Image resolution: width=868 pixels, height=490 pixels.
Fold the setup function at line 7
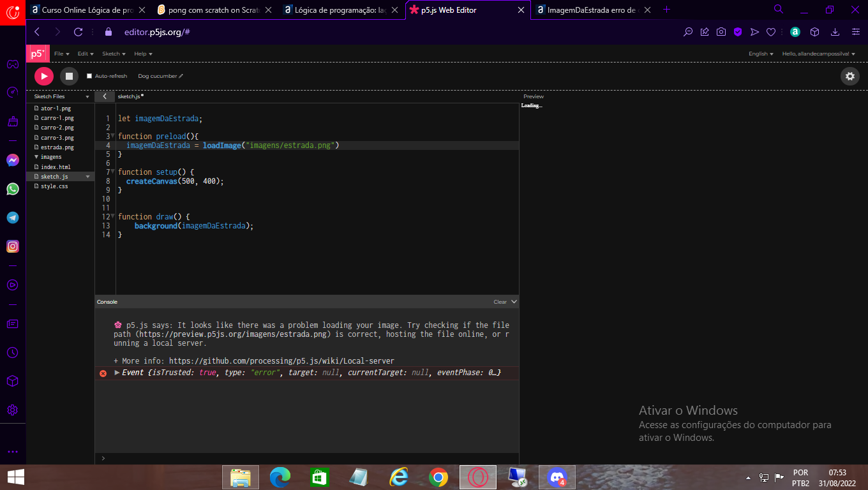[113, 172]
